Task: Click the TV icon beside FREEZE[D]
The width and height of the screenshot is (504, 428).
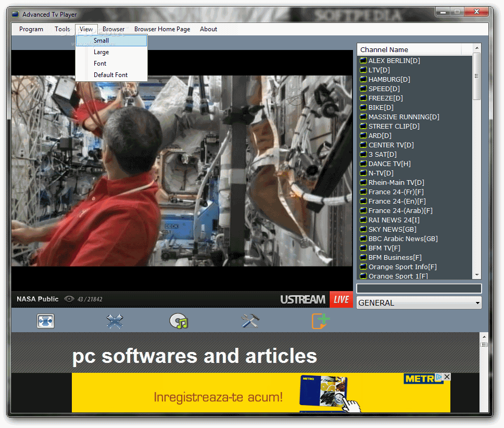Action: (x=363, y=98)
